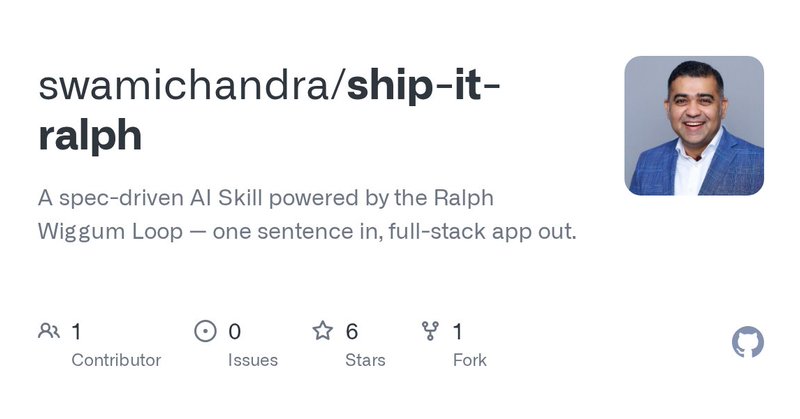Click the word ralph on title's second line

coord(90,135)
